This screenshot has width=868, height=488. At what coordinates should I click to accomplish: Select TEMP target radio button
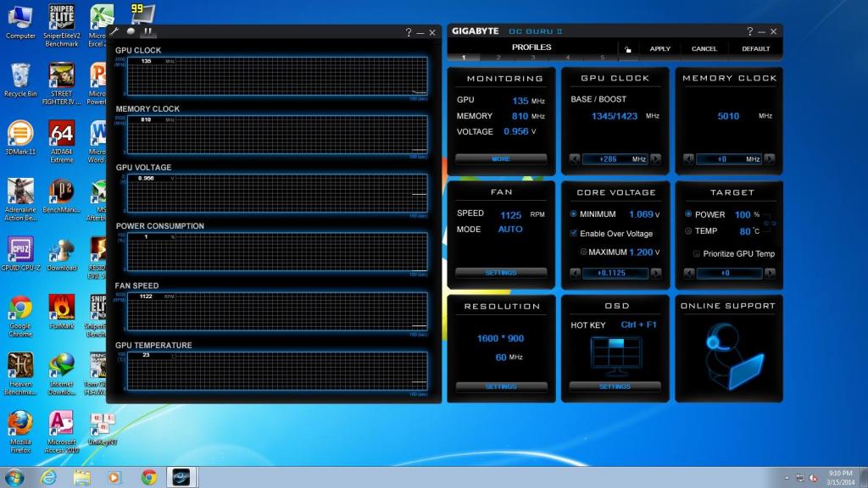tap(688, 231)
